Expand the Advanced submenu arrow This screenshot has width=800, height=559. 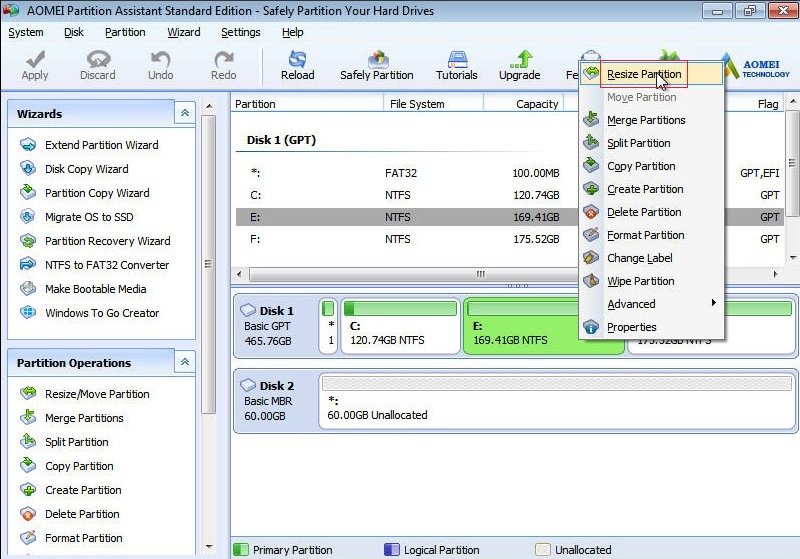pyautogui.click(x=713, y=303)
